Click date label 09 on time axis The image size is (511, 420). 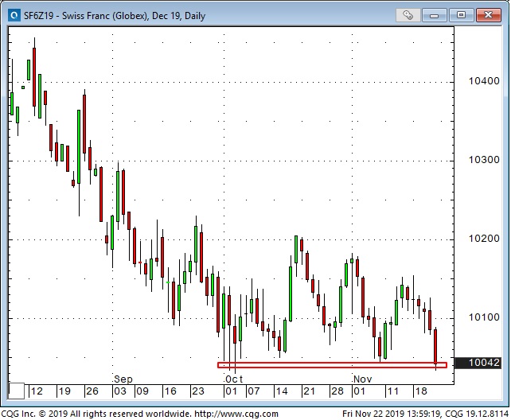[x=142, y=391]
